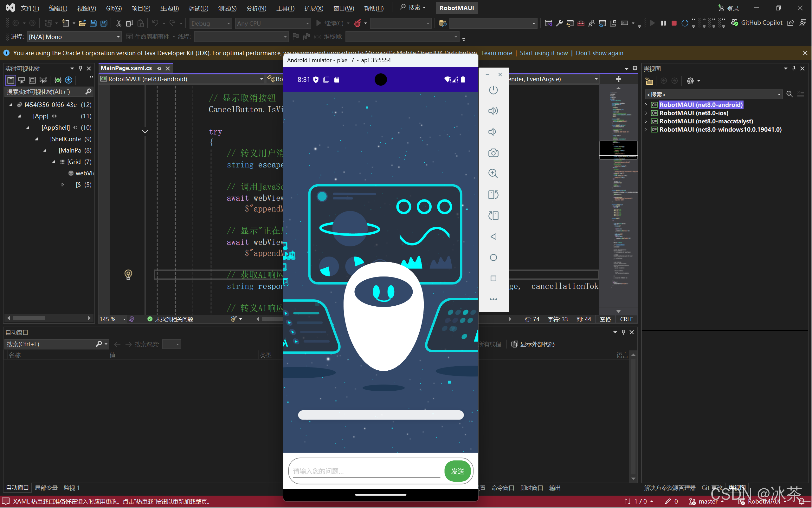Viewport: 812px width, 508px height.
Task: Click the emulator power button icon
Action: coord(493,90)
